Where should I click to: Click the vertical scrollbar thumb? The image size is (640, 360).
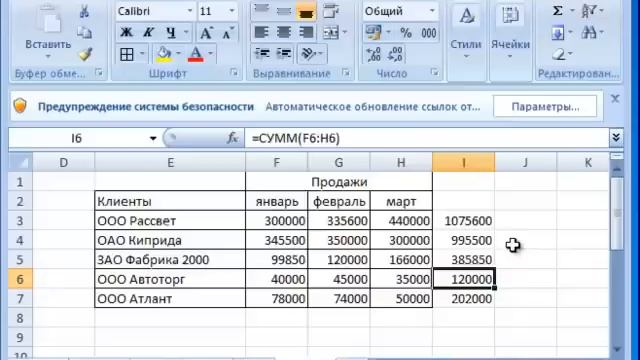617,213
